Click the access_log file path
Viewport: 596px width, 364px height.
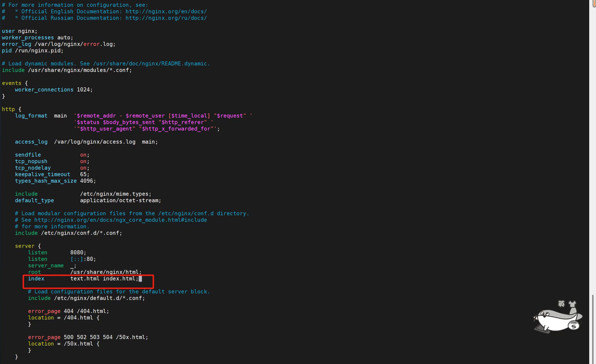(x=94, y=142)
